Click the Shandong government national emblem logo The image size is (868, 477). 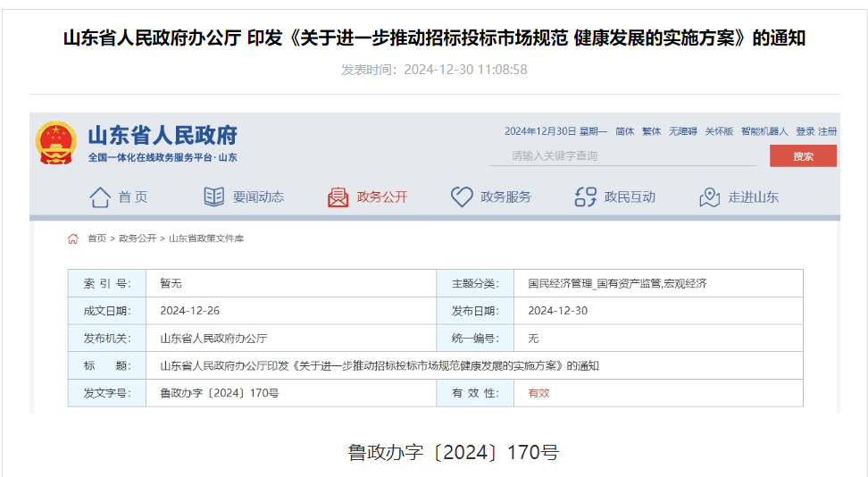point(56,143)
